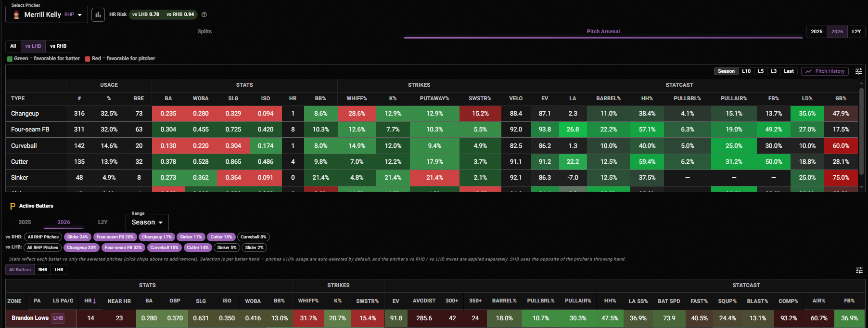Screen dimensions: 868x328
Task: Enable the Sinker 5% chip vs LHB
Action: (227, 248)
